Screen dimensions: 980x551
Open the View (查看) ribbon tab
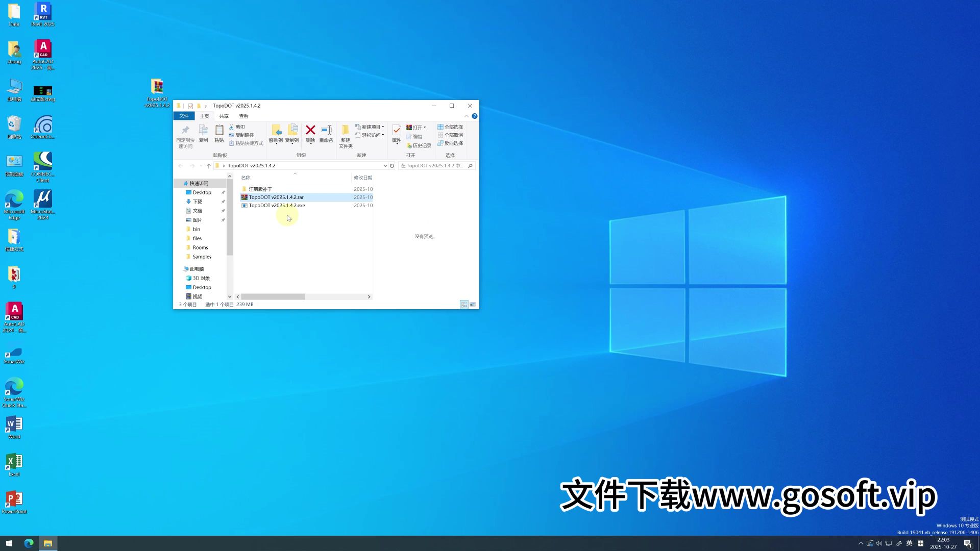point(243,116)
